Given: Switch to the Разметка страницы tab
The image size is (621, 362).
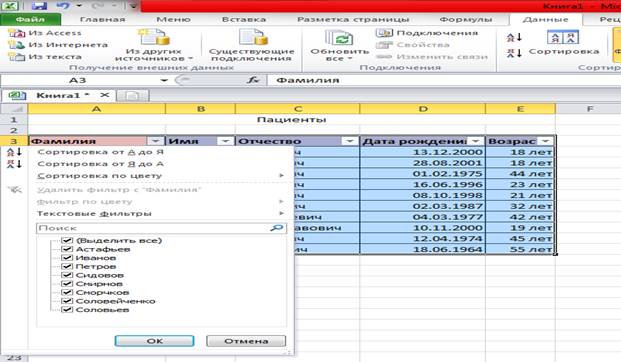Looking at the screenshot, I should 353,19.
